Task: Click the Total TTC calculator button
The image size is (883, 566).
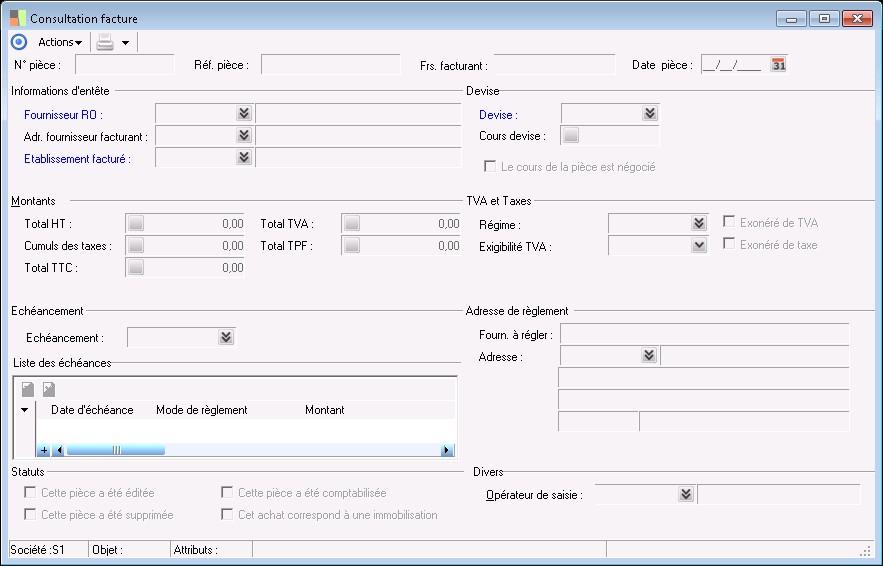Action: coord(136,268)
